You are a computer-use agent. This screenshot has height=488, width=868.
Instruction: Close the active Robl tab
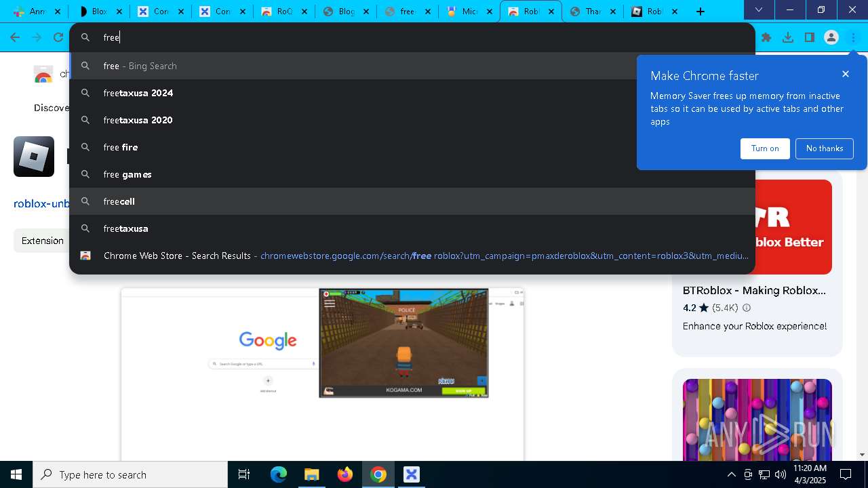point(551,12)
